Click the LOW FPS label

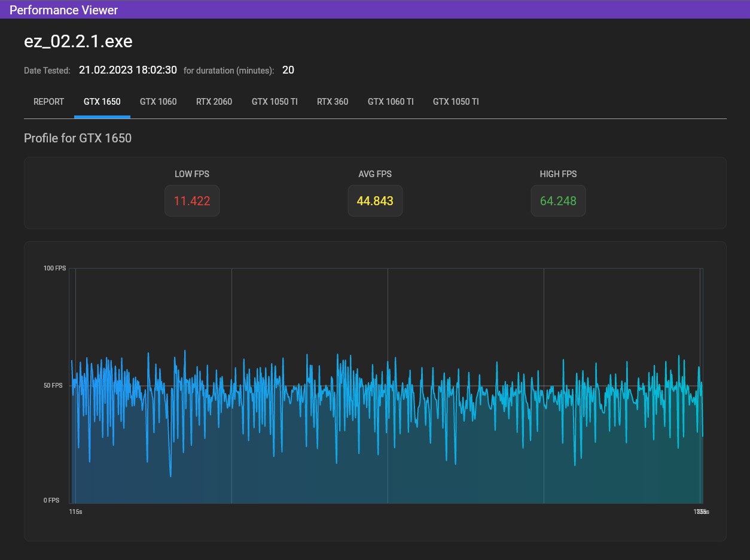pos(192,174)
